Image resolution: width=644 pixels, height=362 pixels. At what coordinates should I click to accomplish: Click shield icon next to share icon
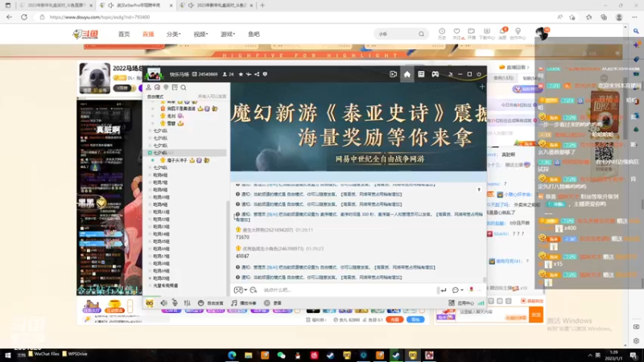click(265, 74)
